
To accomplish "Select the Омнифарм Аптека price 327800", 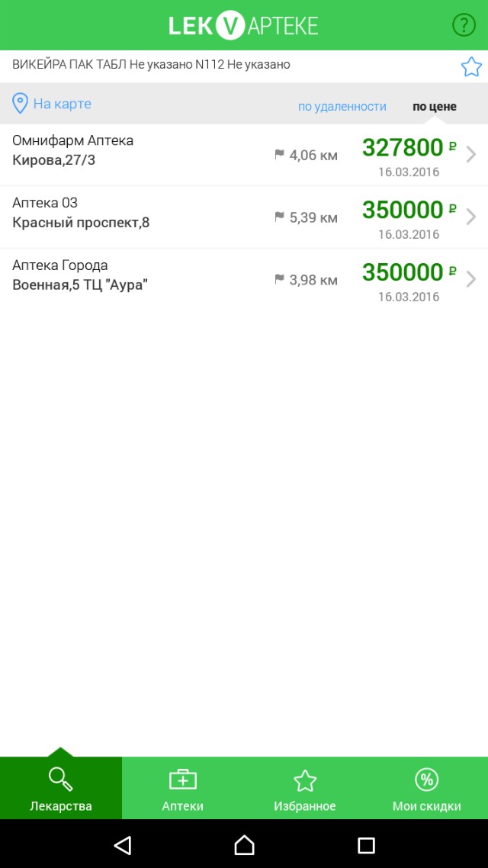I will click(403, 147).
